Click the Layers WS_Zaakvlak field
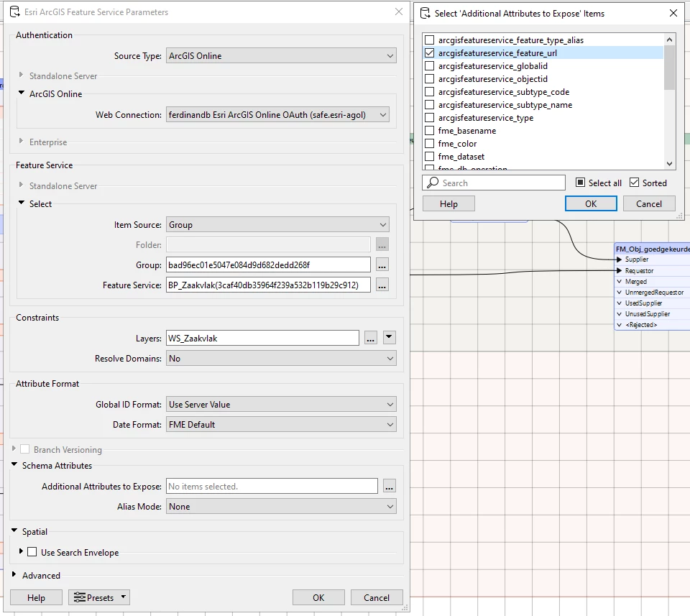 coord(263,339)
